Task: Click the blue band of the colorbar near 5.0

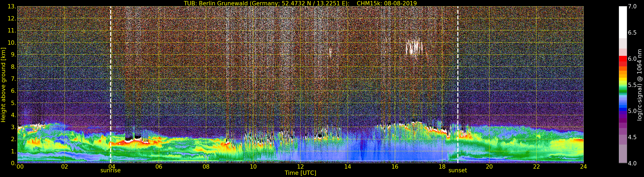Action: pos(623,110)
